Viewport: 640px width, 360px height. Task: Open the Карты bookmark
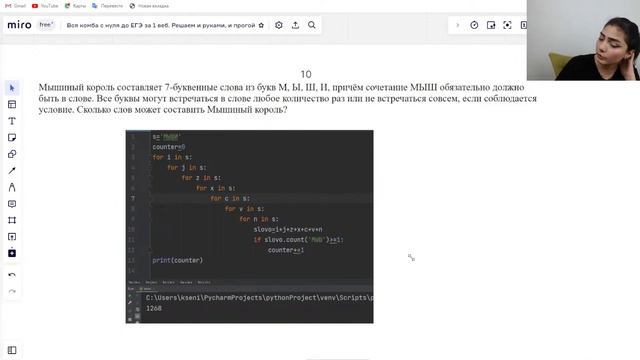point(75,6)
